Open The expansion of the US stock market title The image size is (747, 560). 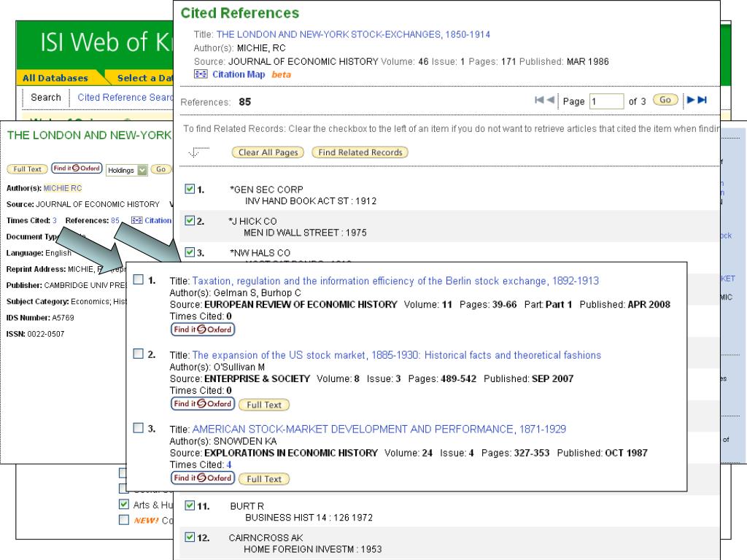396,355
